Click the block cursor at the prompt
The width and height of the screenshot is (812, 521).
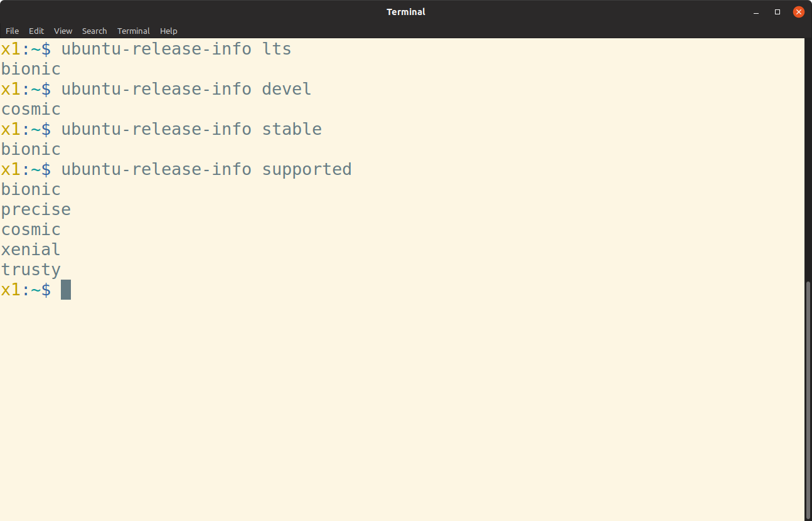pos(66,290)
